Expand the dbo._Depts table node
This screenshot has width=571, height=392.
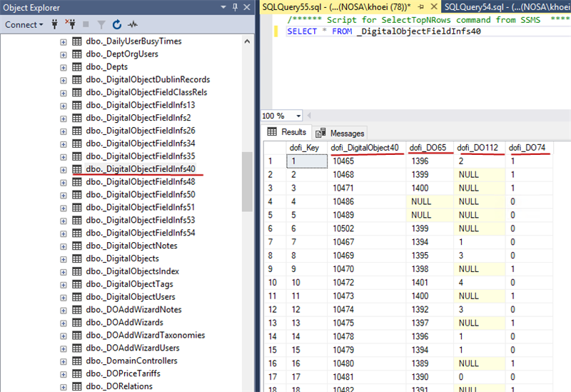point(64,67)
